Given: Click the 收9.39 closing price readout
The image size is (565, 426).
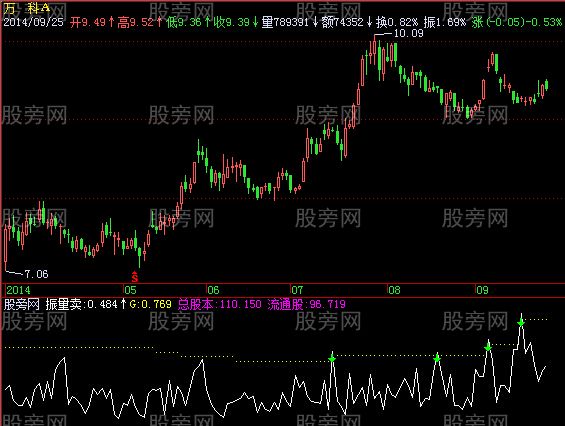Looking at the screenshot, I should click(232, 22).
